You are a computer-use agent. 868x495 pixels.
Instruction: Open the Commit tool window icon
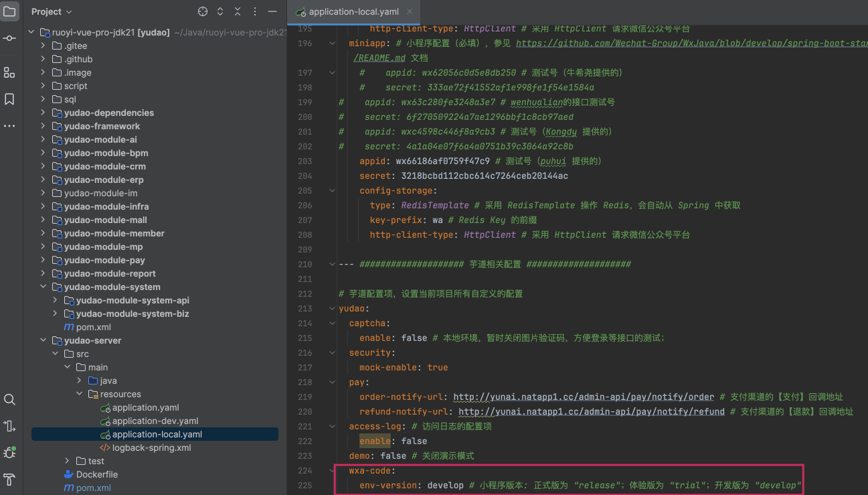(x=9, y=38)
